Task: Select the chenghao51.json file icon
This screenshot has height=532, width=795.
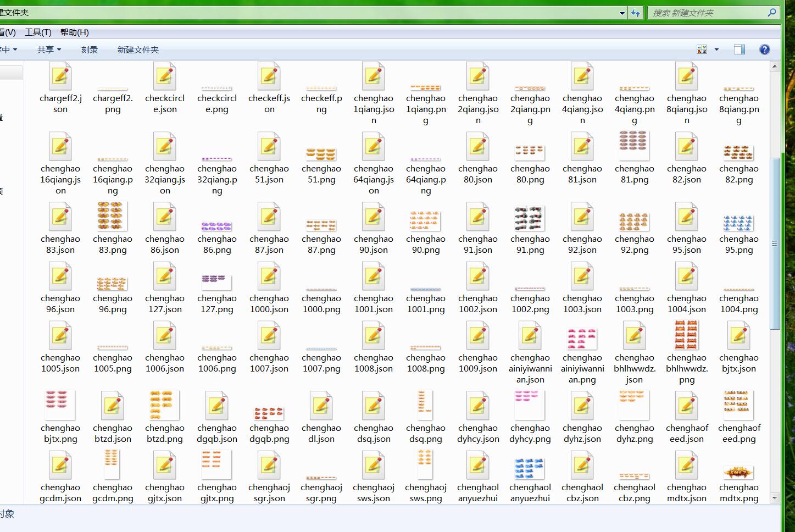Action: [269, 147]
